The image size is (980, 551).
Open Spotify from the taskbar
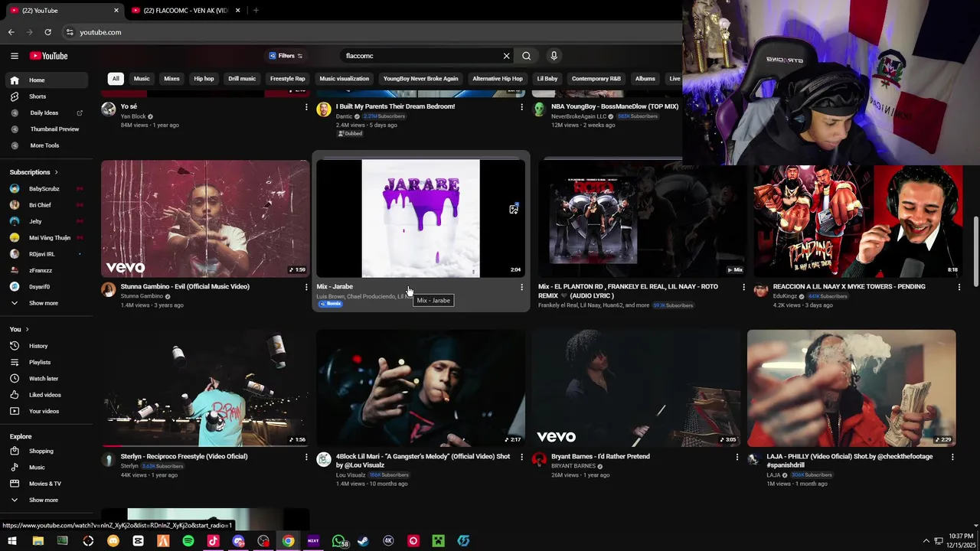pos(188,541)
